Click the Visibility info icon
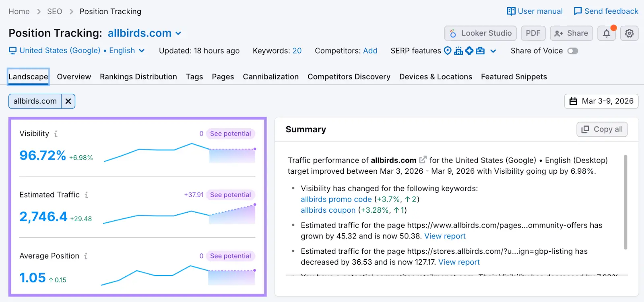Screen dimensions: 644x302 pos(56,134)
